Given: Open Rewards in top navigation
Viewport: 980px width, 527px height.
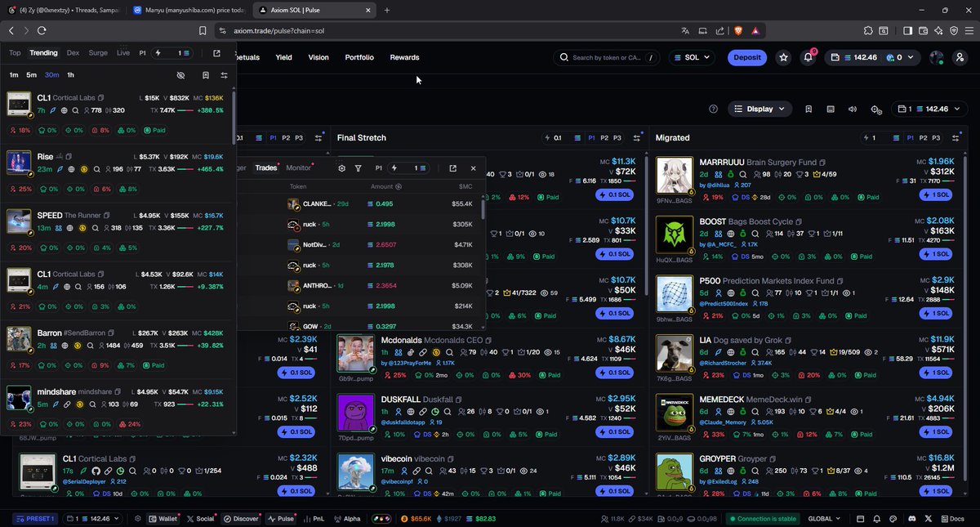Looking at the screenshot, I should [x=404, y=57].
